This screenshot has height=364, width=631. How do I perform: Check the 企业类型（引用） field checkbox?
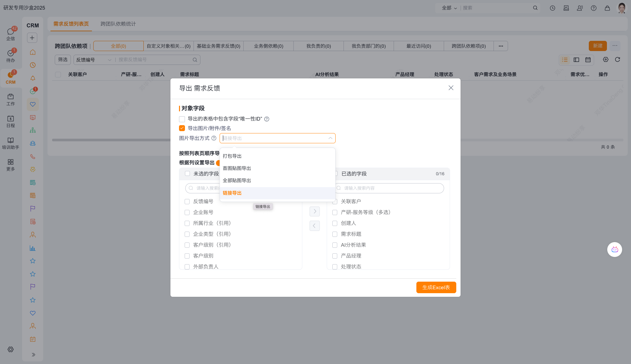[187, 234]
